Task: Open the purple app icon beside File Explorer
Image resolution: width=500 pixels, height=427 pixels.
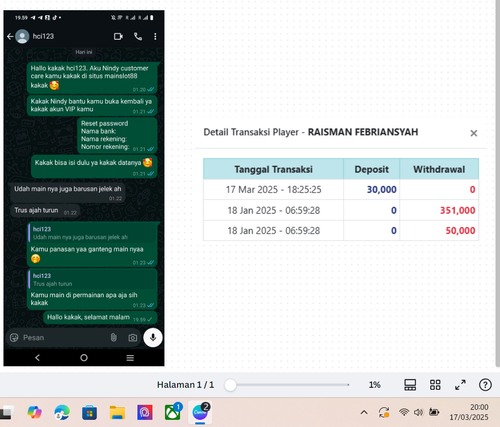Action: [x=145, y=413]
